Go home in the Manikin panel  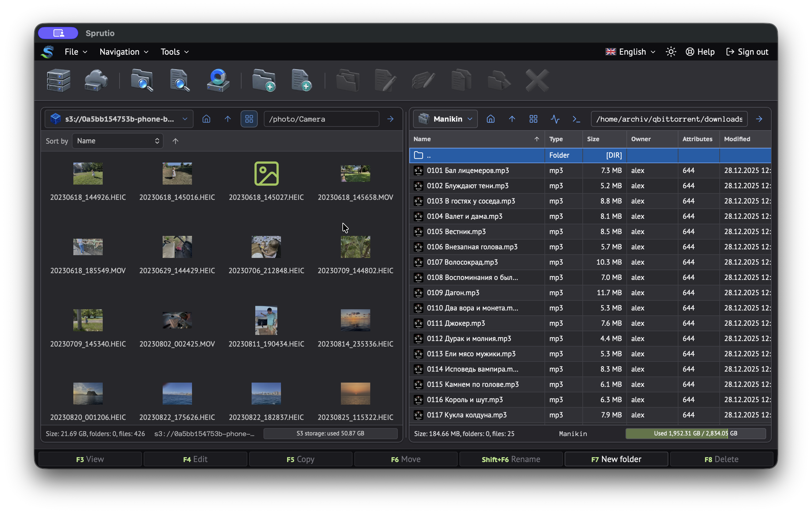(491, 119)
